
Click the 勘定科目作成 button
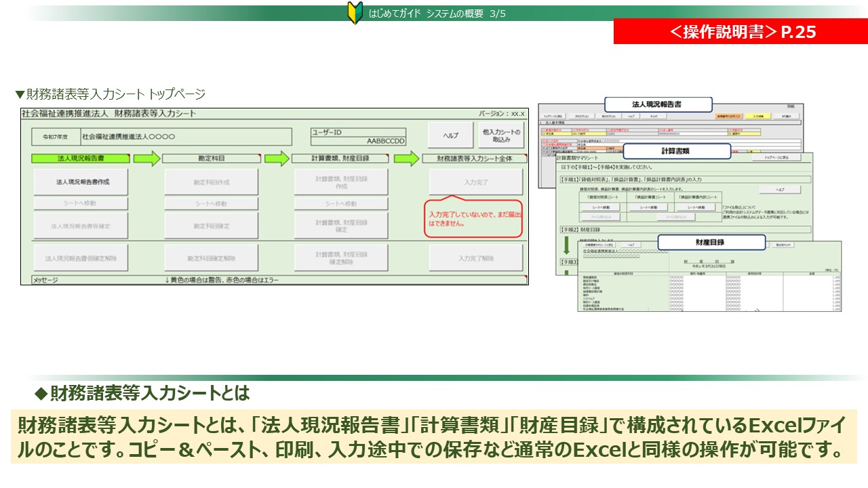(211, 182)
